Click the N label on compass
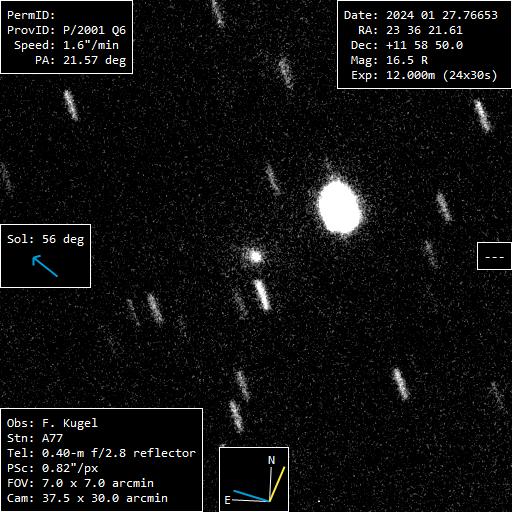512x512 pixels. tap(271, 460)
